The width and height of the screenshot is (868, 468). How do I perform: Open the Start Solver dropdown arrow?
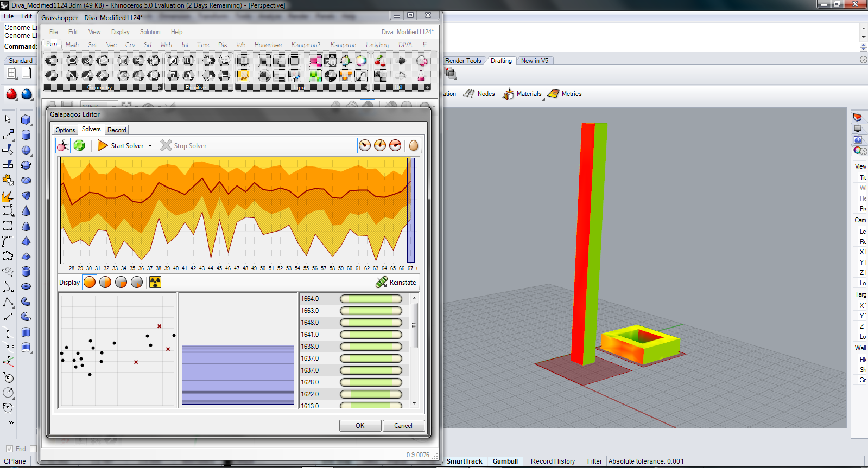pos(150,146)
